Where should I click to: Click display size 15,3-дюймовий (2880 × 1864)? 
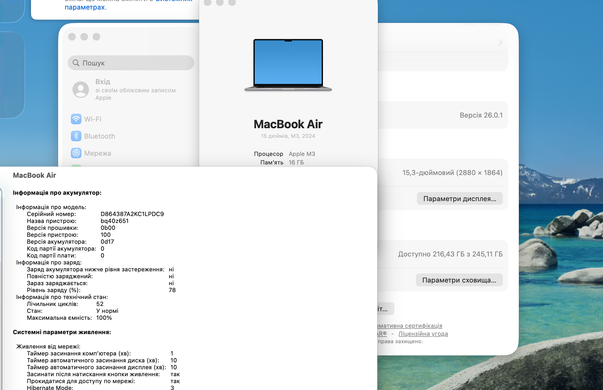point(452,173)
